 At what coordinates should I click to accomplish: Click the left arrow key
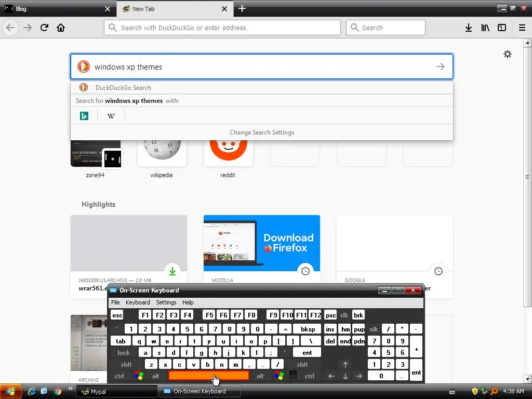[331, 376]
